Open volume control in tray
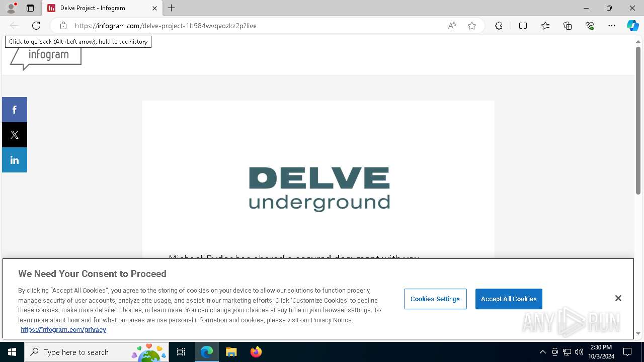This screenshot has height=362, width=644. pyautogui.click(x=579, y=352)
